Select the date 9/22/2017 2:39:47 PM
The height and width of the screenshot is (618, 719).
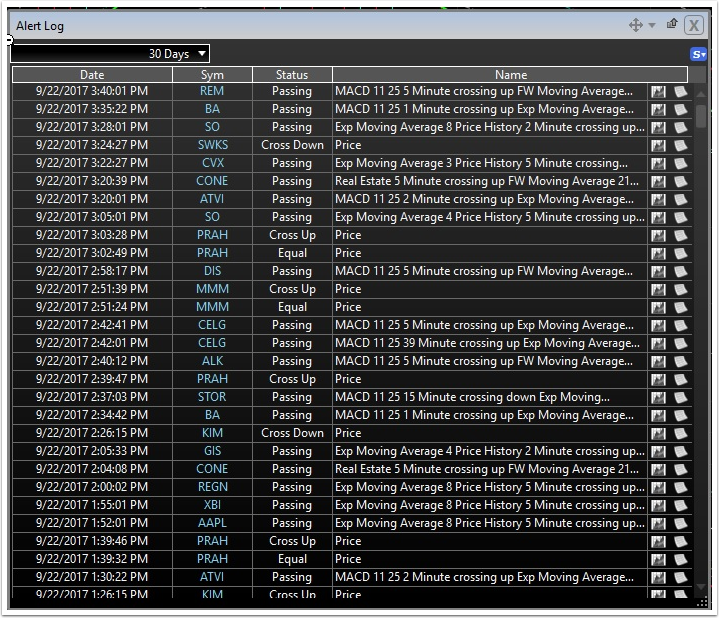(92, 379)
